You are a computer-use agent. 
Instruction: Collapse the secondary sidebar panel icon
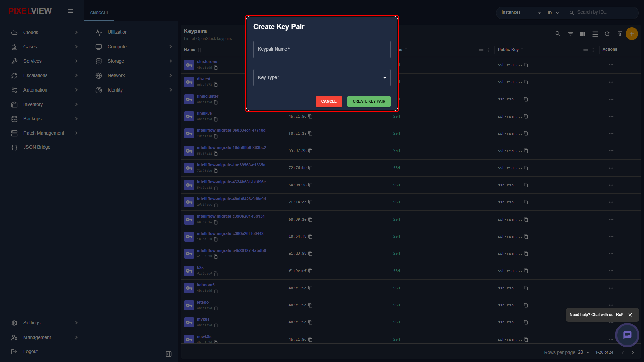(x=169, y=354)
